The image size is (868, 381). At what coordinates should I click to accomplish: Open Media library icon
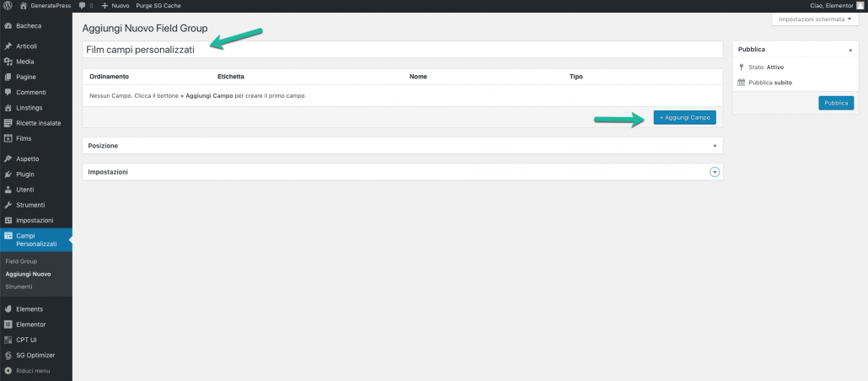8,62
